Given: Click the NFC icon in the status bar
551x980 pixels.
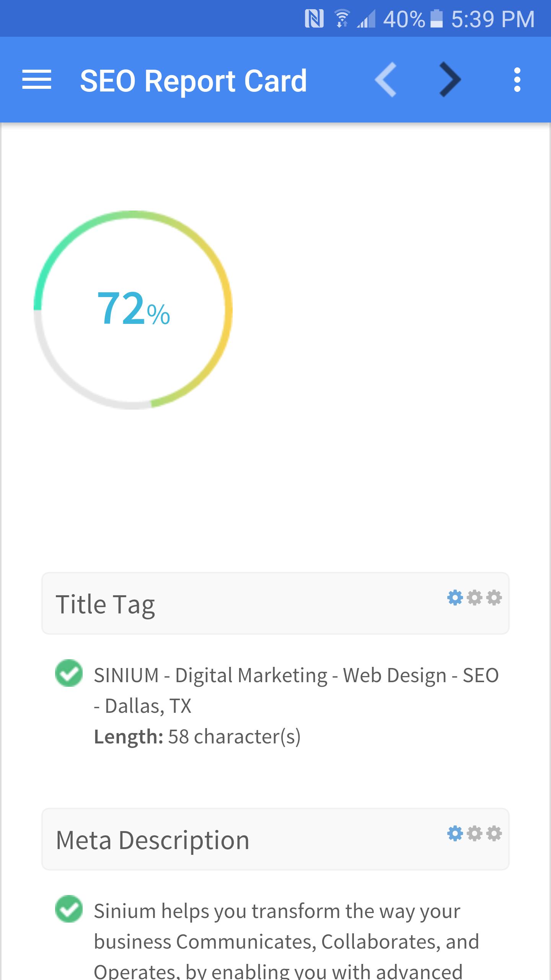Looking at the screenshot, I should pyautogui.click(x=315, y=18).
